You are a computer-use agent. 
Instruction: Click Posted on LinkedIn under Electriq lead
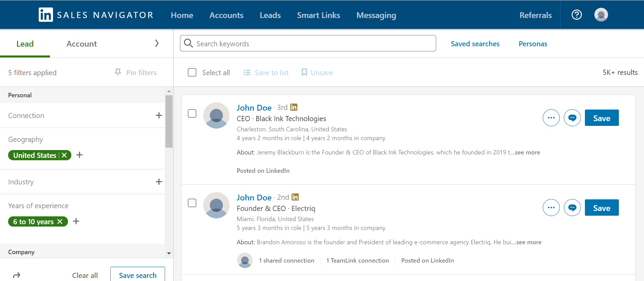click(427, 260)
